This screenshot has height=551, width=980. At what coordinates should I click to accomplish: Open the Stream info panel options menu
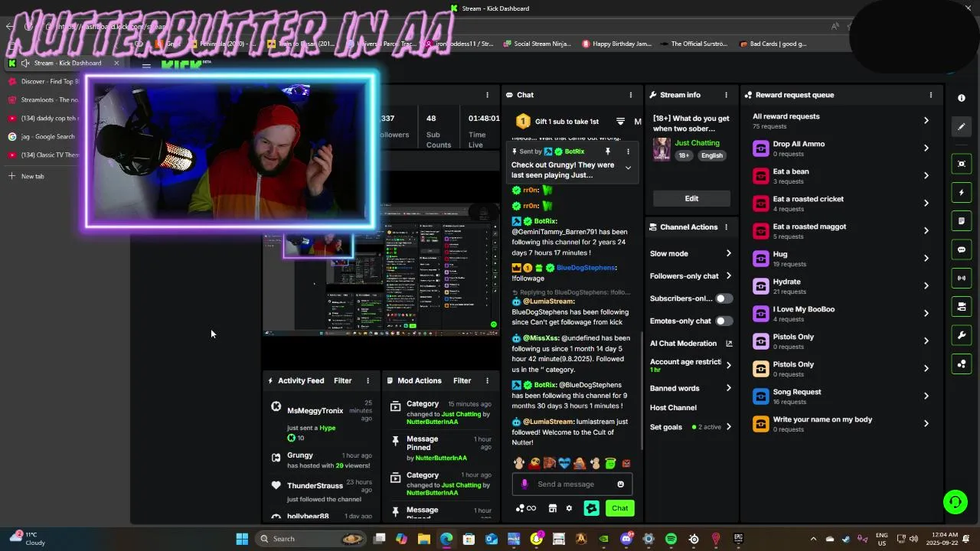pyautogui.click(x=726, y=95)
